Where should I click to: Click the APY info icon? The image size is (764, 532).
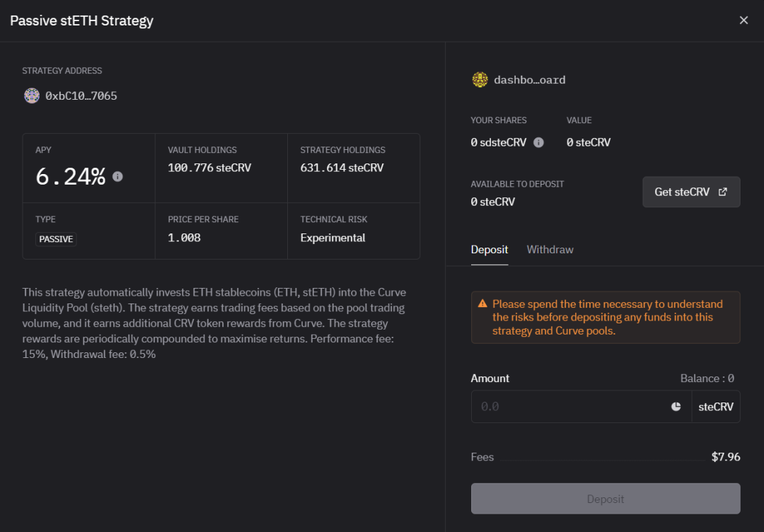(x=117, y=176)
